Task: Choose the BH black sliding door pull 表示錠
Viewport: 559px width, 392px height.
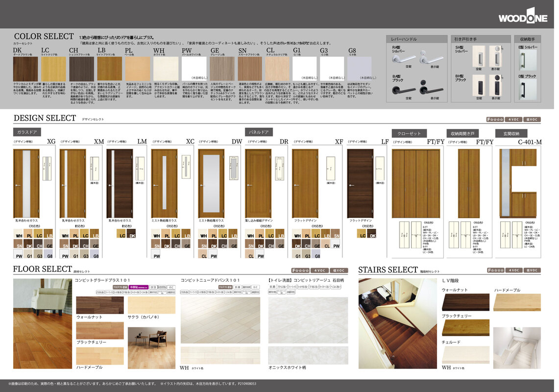Action: click(496, 87)
